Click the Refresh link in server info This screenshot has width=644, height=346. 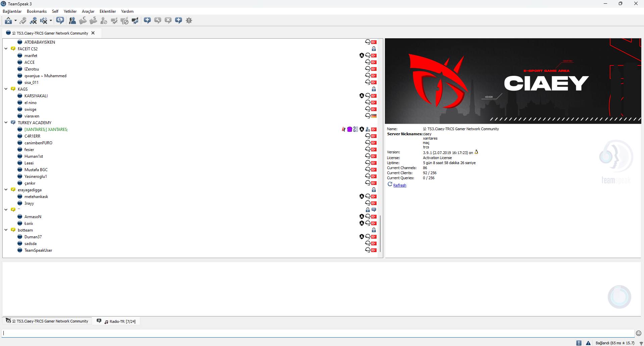click(400, 185)
